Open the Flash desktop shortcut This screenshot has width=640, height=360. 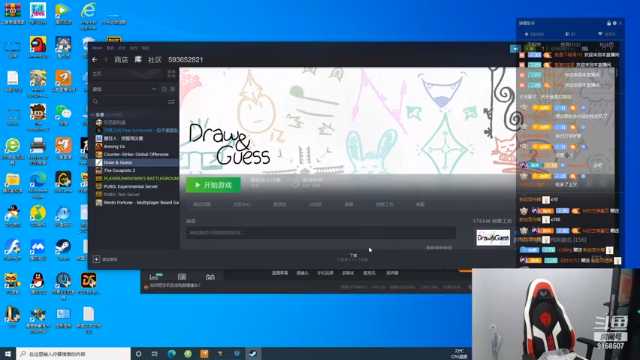point(12,250)
